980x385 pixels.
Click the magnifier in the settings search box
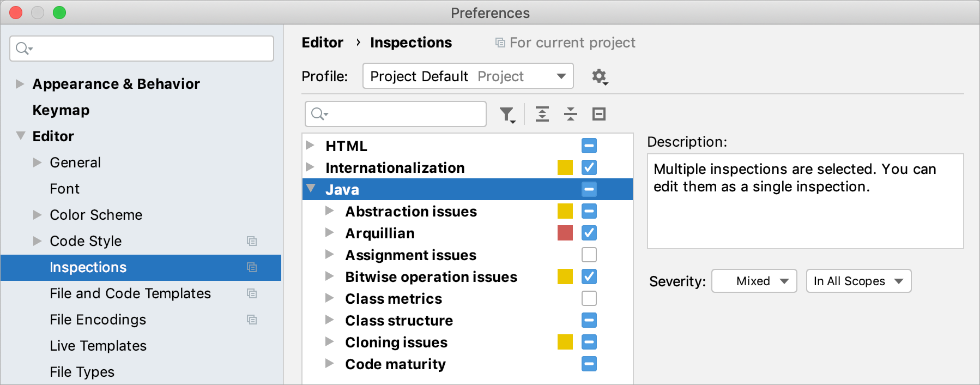point(24,49)
